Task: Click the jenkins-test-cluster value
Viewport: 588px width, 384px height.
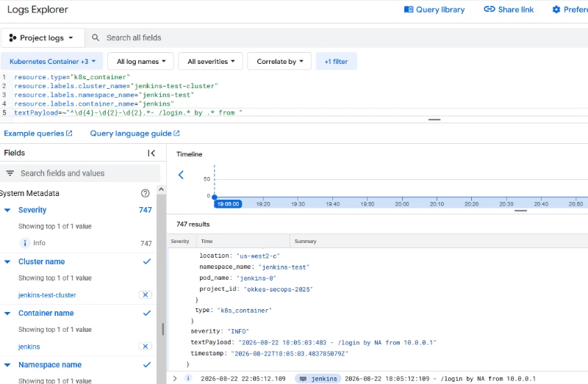Action: [47, 295]
